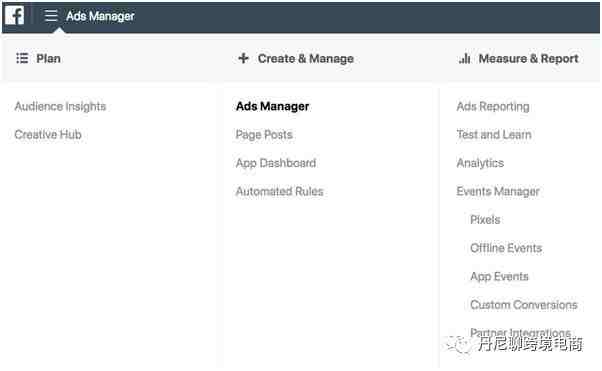Viewport: 602px width, 371px height.
Task: Select App Events
Action: [499, 277]
